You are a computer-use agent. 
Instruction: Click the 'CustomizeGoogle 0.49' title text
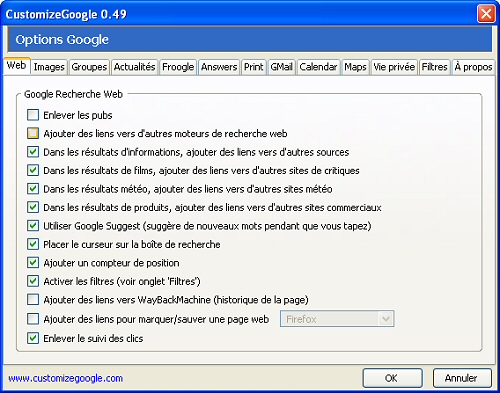click(x=66, y=14)
